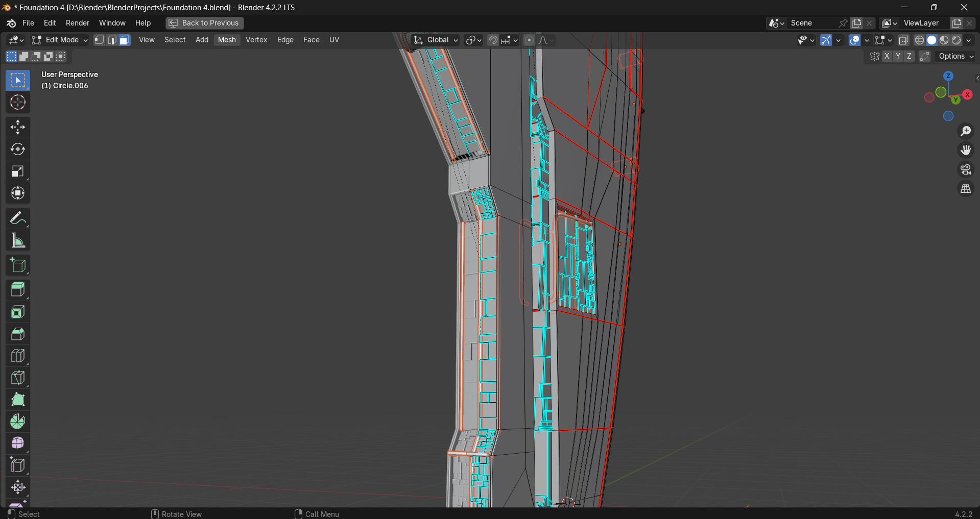The width and height of the screenshot is (980, 519).
Task: Activate the combined Transform tool
Action: pos(18,193)
